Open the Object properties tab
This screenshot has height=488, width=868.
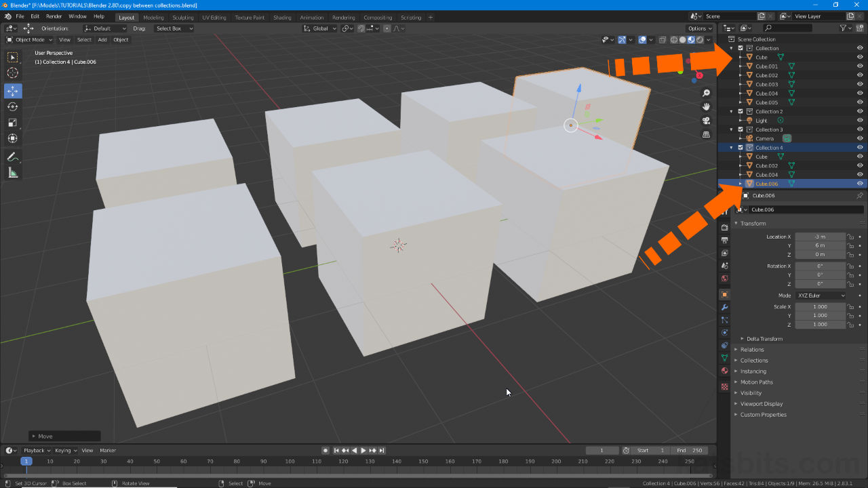pyautogui.click(x=724, y=294)
